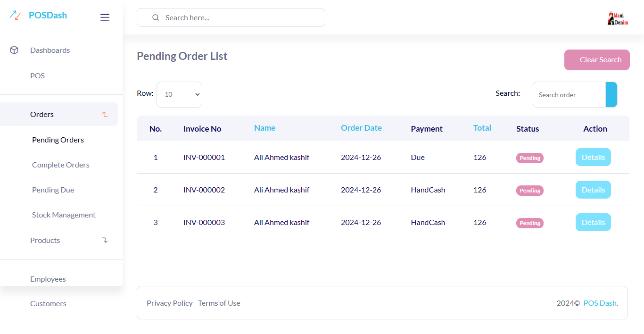Image resolution: width=644 pixels, height=334 pixels.
Task: Sort by the Order Date header
Action: [361, 128]
